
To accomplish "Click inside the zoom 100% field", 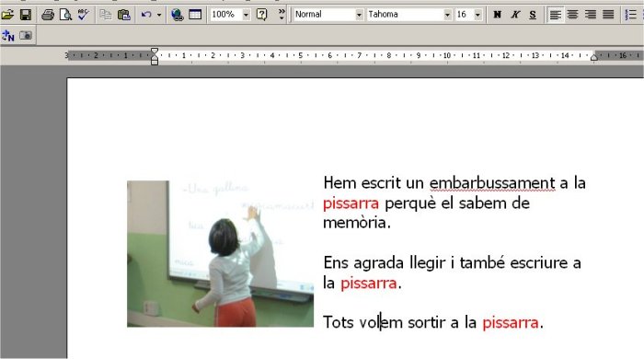I will point(225,15).
